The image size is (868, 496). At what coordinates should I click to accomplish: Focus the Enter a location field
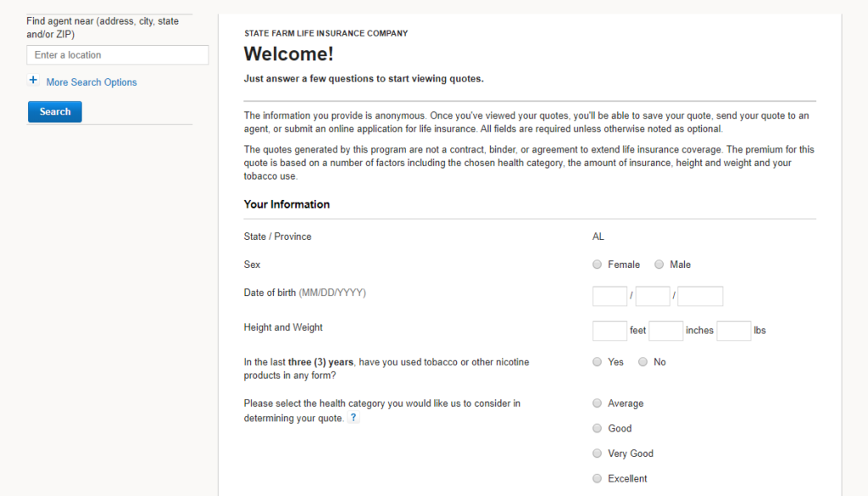coord(118,55)
